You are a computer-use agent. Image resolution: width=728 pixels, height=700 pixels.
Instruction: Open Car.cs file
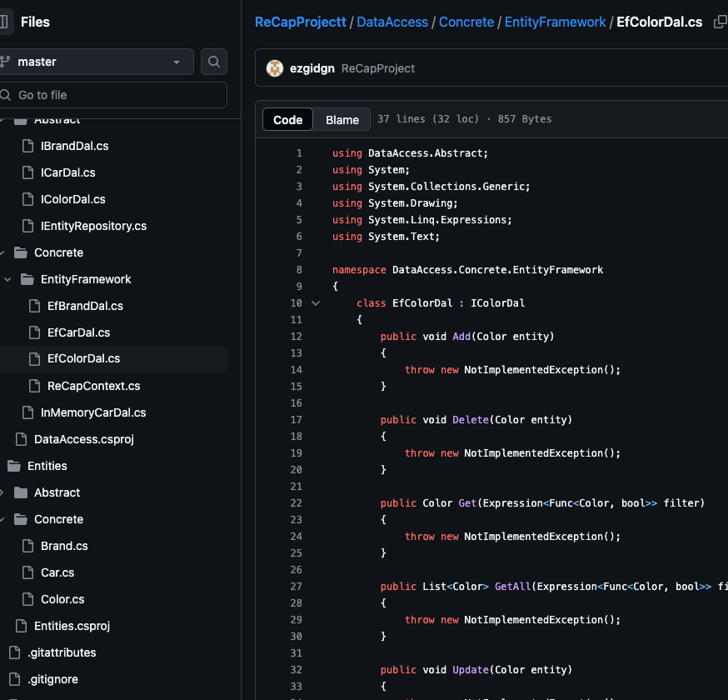[x=57, y=572]
